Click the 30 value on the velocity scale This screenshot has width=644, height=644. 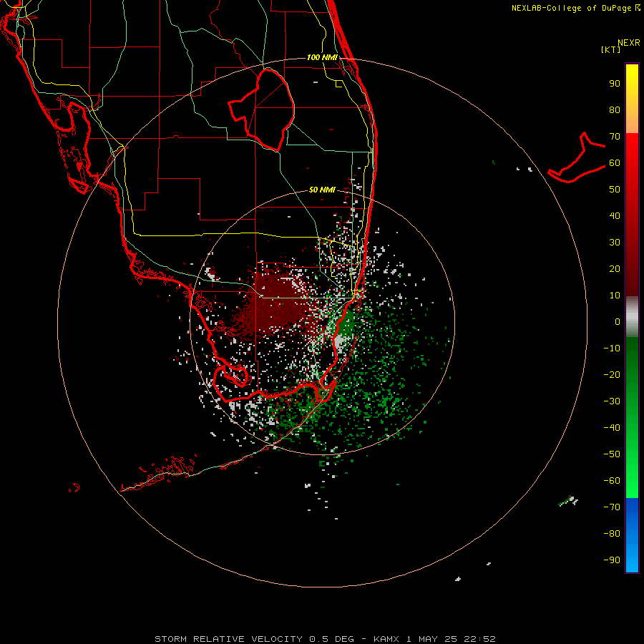(615, 243)
